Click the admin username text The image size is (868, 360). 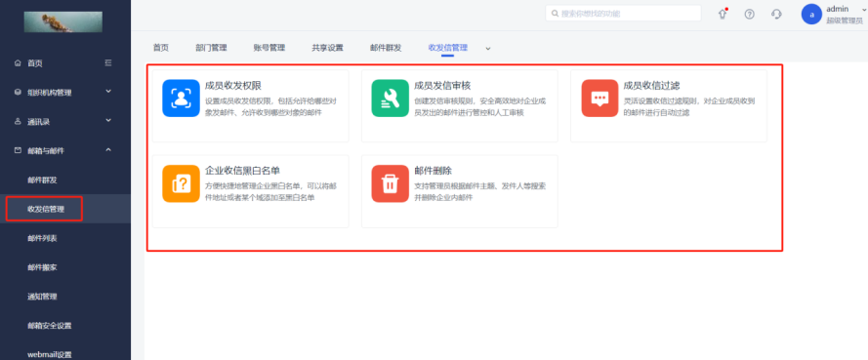(x=837, y=9)
